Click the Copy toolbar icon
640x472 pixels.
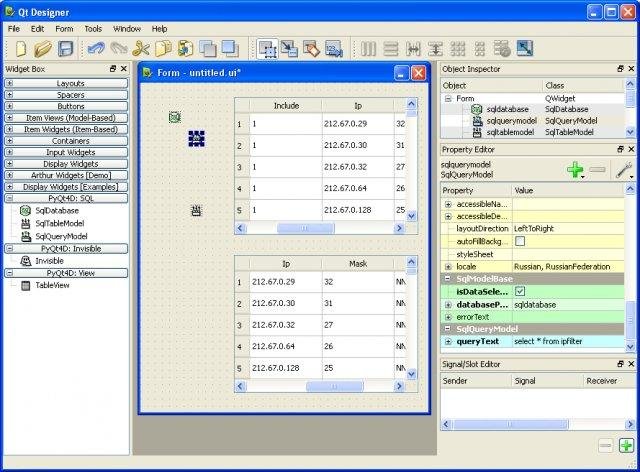pos(163,49)
